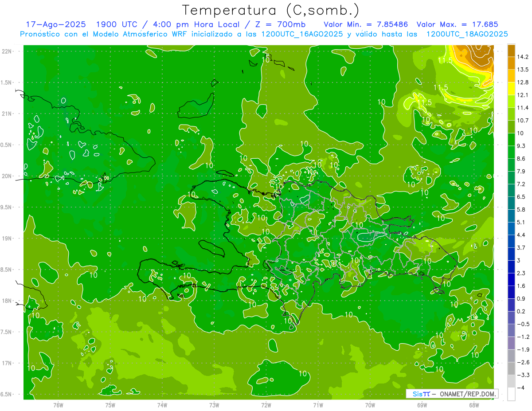Click the '74W' longitude axis label
This screenshot has height=411, width=532.
pyautogui.click(x=162, y=405)
